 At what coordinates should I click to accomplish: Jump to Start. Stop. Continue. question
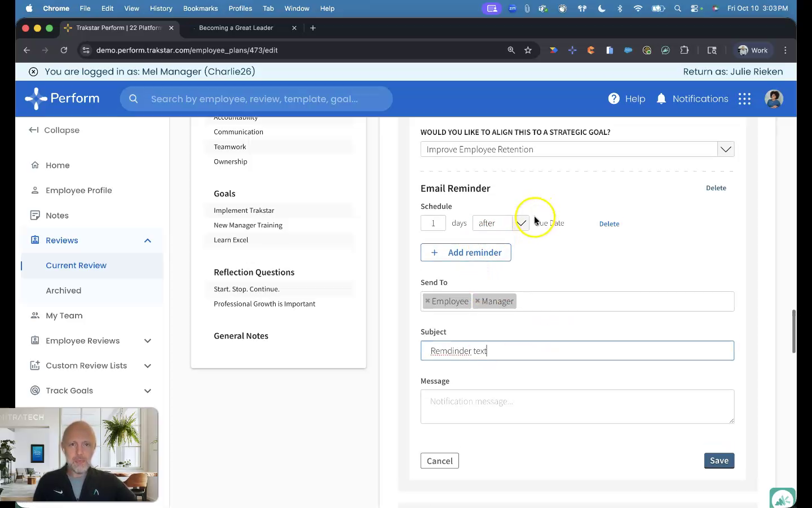[246, 289]
